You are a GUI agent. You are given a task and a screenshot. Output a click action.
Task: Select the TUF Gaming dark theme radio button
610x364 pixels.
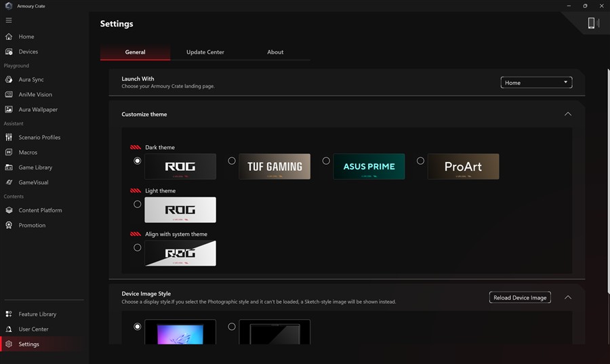tap(232, 161)
